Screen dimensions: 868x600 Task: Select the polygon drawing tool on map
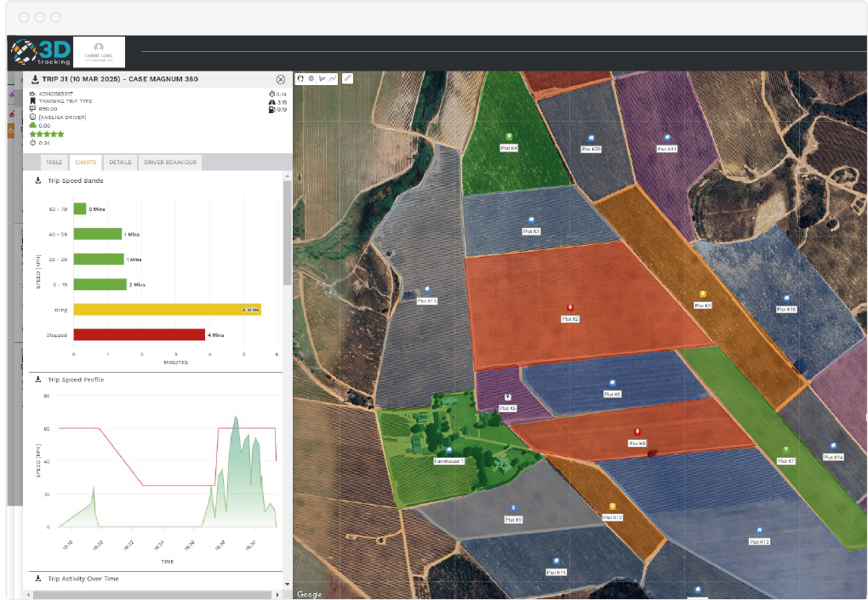(x=322, y=78)
